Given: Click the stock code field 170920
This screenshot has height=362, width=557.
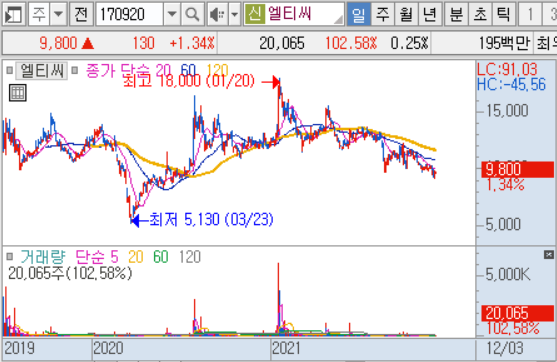Looking at the screenshot, I should pos(130,14).
